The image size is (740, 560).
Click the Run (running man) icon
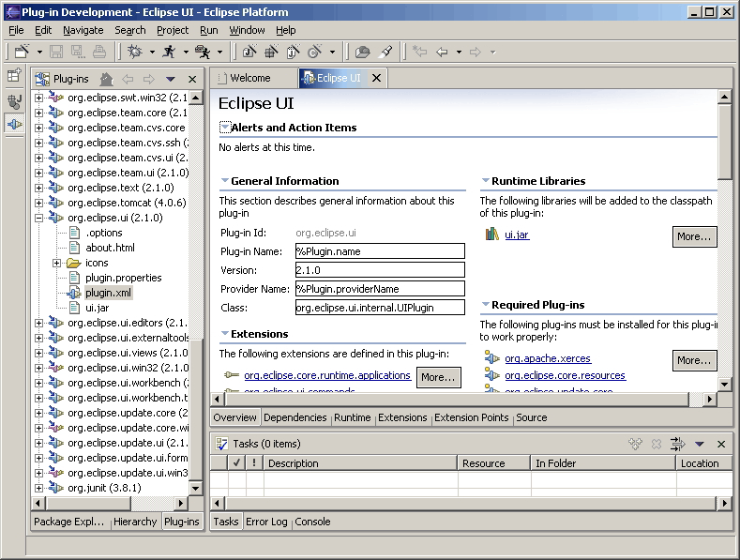(x=169, y=52)
